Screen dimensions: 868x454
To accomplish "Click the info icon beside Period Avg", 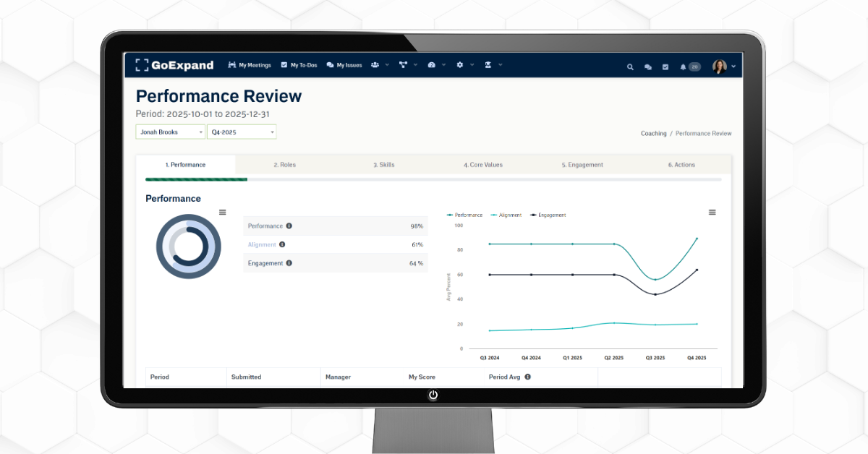I will (527, 377).
